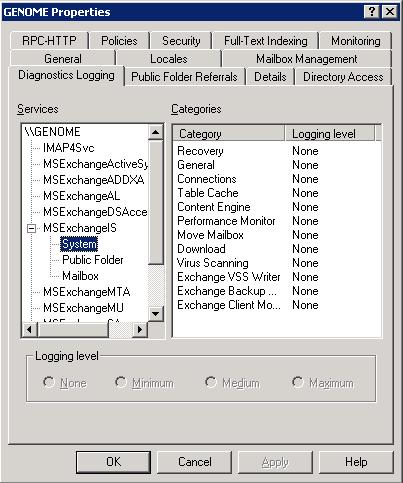Open the RPC-HTTP tab
The height and width of the screenshot is (483, 403).
coord(49,41)
